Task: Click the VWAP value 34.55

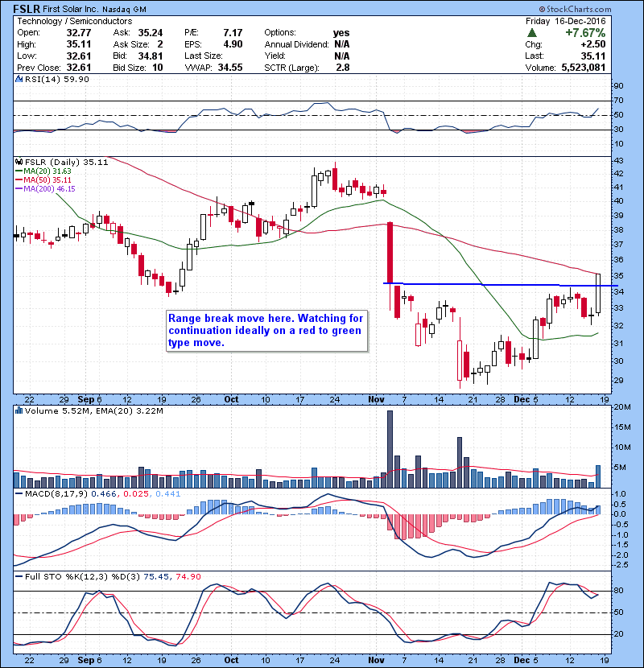Action: coord(230,68)
